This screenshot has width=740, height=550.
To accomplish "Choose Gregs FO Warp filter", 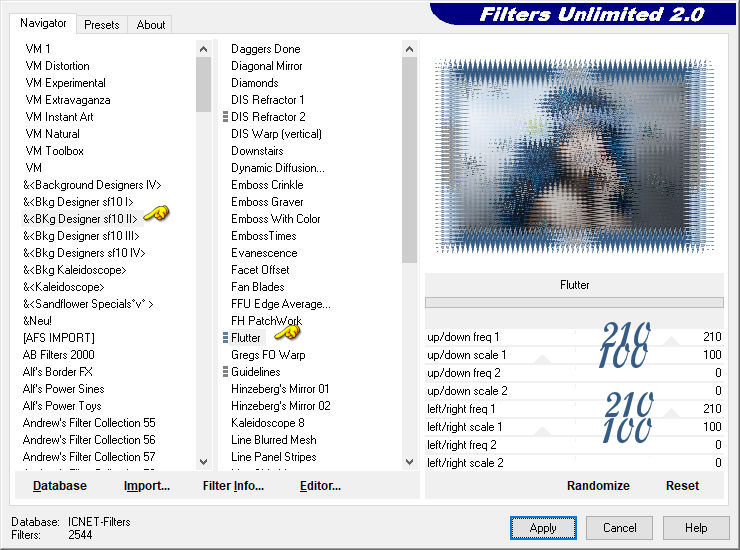I will [x=268, y=355].
